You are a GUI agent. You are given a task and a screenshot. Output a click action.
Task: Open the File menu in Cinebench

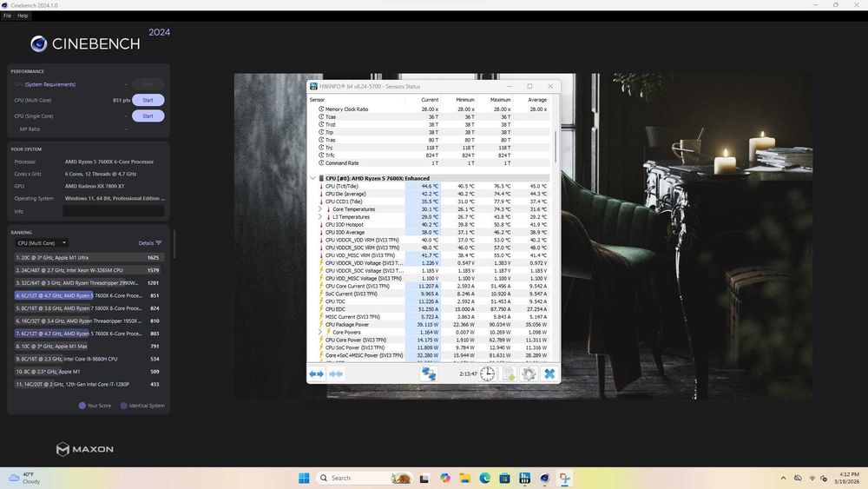7,16
